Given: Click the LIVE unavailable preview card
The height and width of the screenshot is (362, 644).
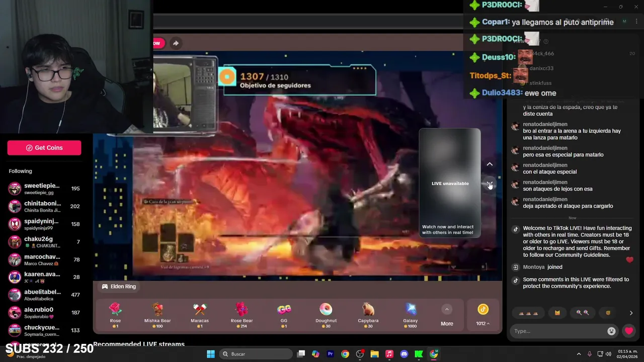Looking at the screenshot, I should point(450,183).
